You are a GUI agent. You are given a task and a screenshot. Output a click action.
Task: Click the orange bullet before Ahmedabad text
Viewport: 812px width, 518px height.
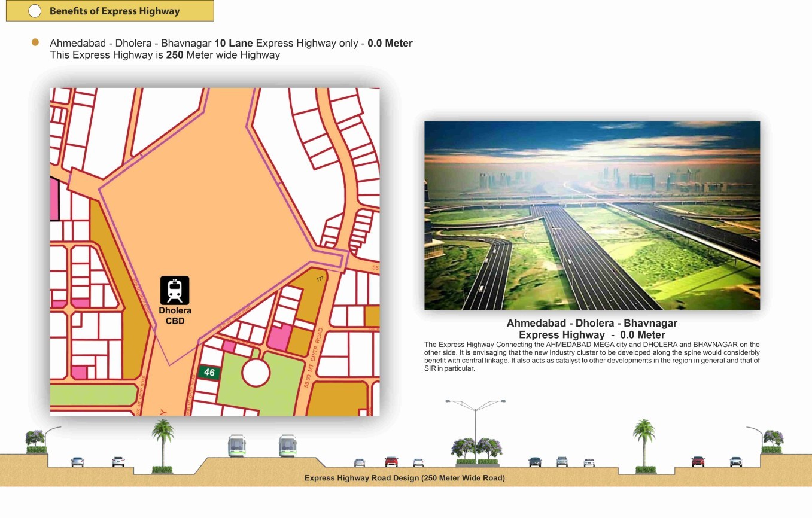(x=35, y=43)
